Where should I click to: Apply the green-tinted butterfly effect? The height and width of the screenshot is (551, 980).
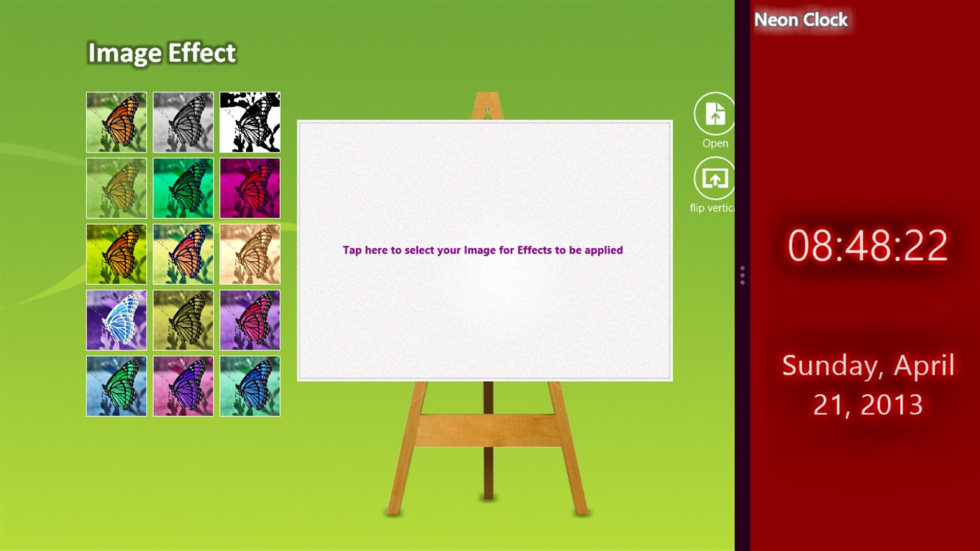[183, 188]
